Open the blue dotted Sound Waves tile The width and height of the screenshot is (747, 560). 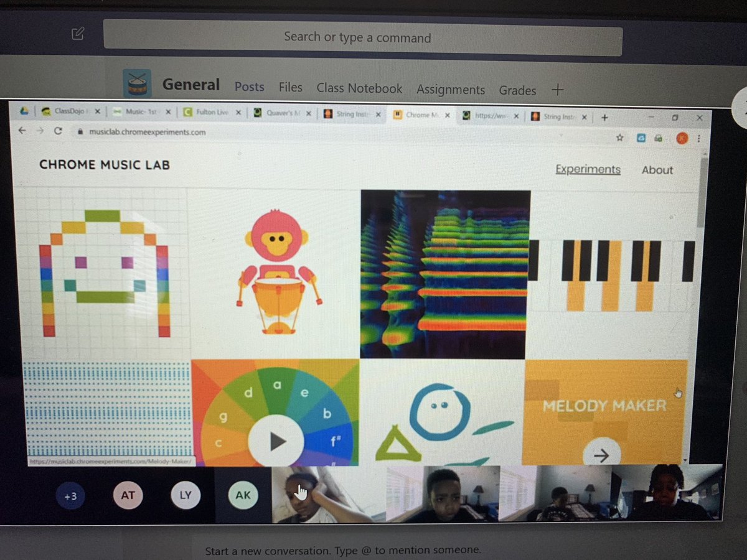click(106, 411)
